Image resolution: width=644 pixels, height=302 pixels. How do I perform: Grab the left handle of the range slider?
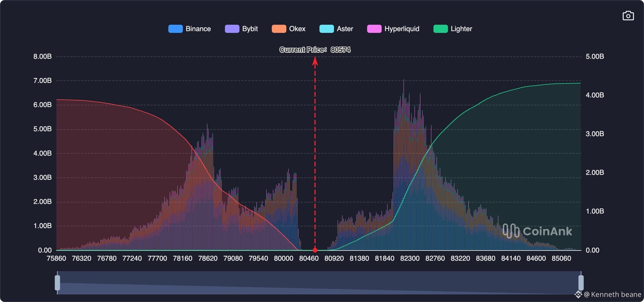pyautogui.click(x=58, y=283)
